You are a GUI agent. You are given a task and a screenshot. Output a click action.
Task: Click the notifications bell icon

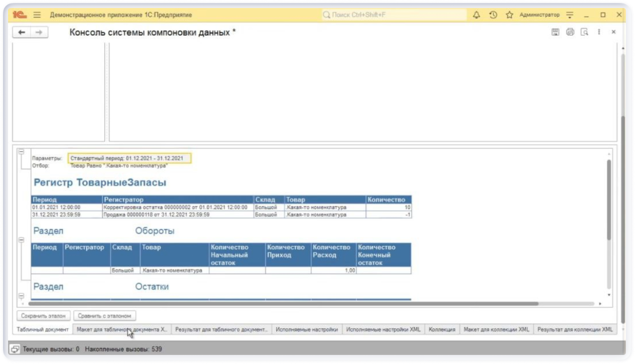[x=477, y=15]
